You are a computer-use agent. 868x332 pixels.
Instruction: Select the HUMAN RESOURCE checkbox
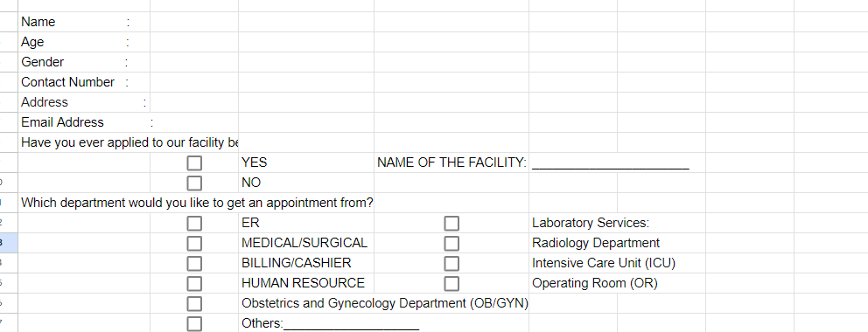pos(194,284)
